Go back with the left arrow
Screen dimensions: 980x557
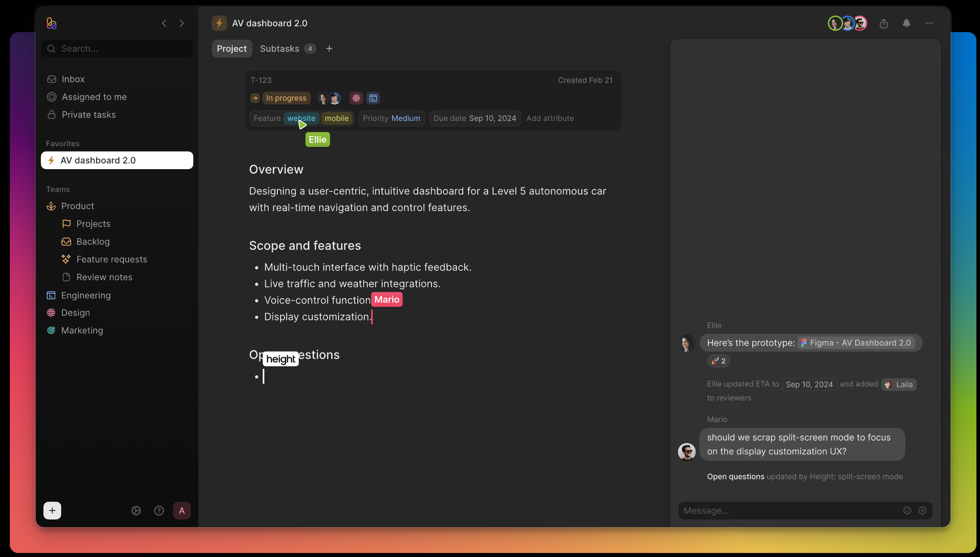click(x=164, y=23)
